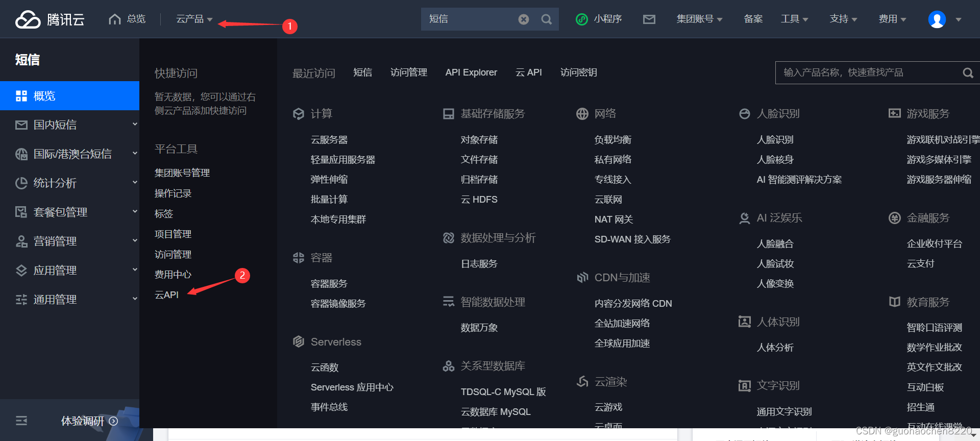Expand the 应用管理 sidebar section

[x=135, y=269]
